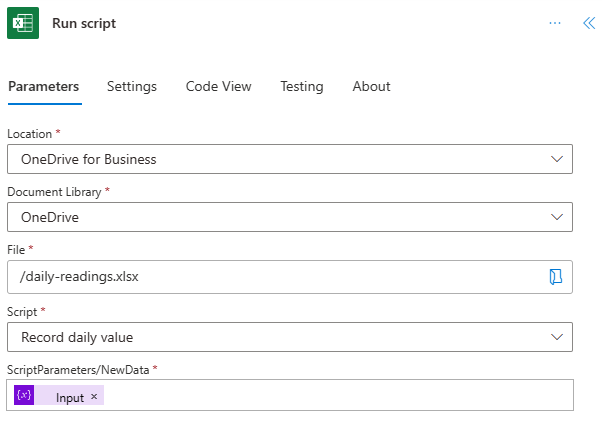Click the purple variable icon on Input token

[x=24, y=396]
